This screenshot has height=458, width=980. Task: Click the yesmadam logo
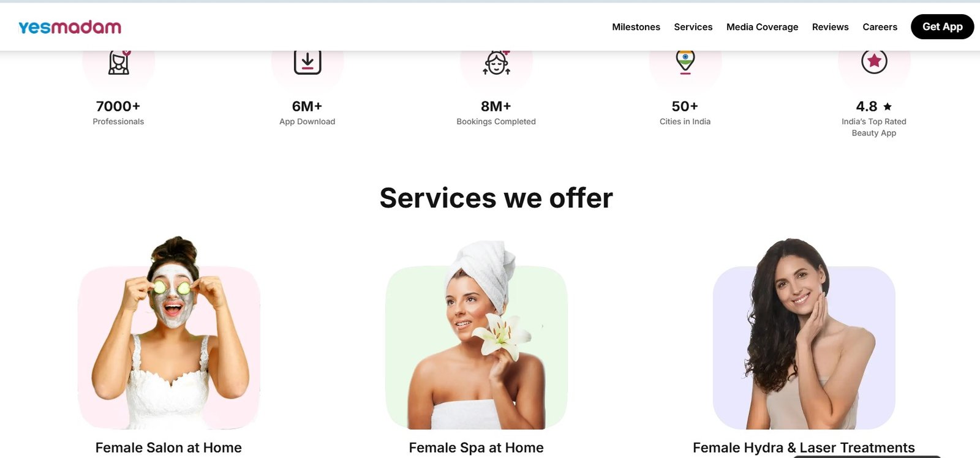pos(70,27)
